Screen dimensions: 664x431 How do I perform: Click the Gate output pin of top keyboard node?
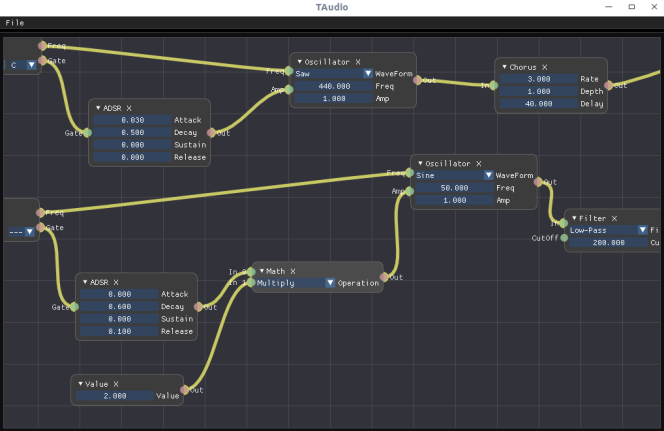coord(42,61)
